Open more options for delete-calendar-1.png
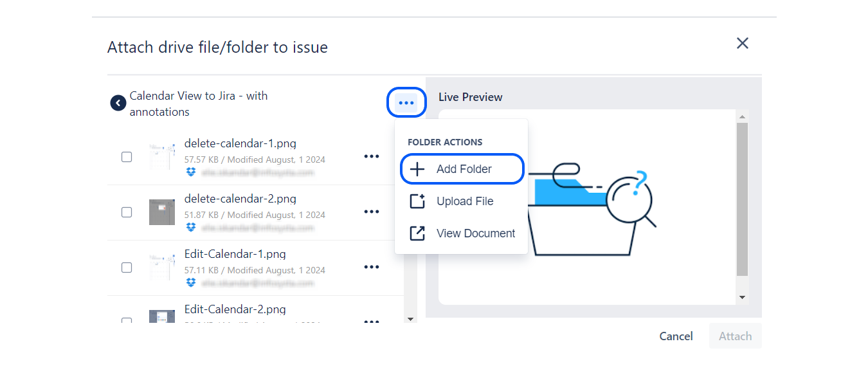The image size is (868, 373). tap(372, 156)
